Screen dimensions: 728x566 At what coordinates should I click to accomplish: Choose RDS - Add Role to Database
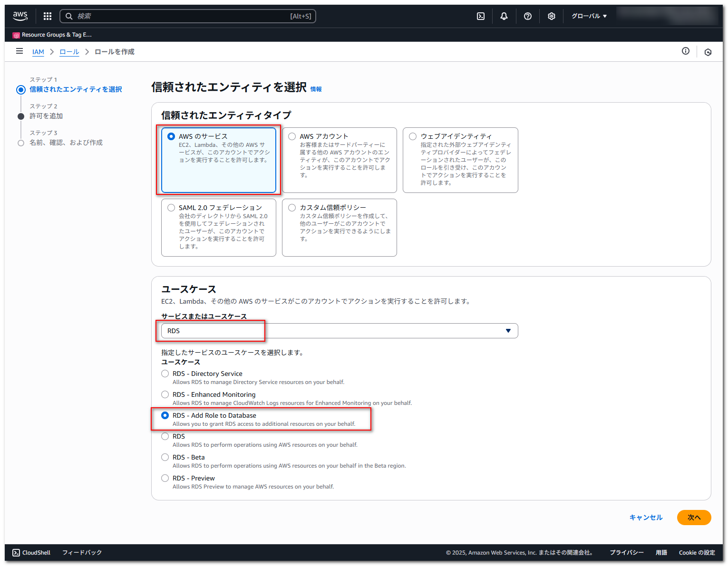point(165,415)
